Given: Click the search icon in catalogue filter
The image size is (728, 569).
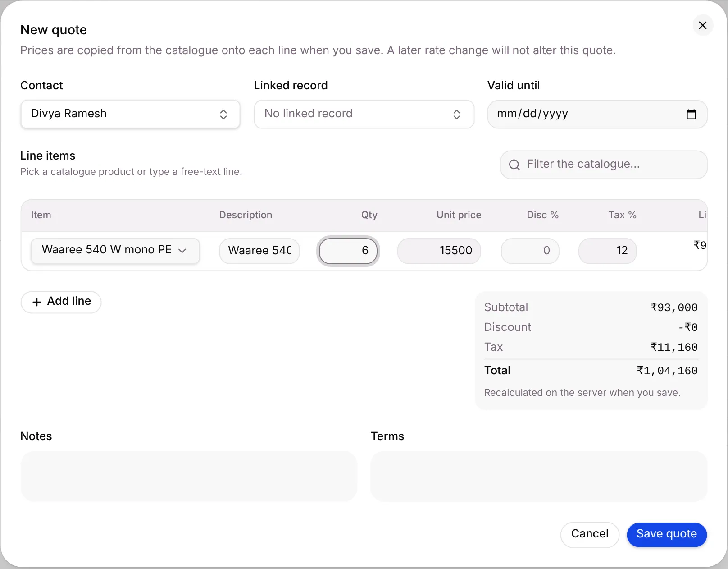Looking at the screenshot, I should 514,165.
